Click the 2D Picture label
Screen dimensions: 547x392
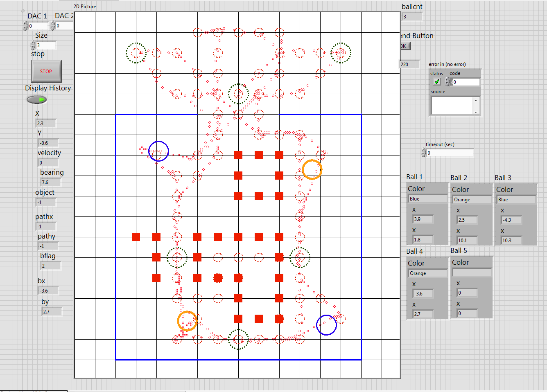[85, 7]
